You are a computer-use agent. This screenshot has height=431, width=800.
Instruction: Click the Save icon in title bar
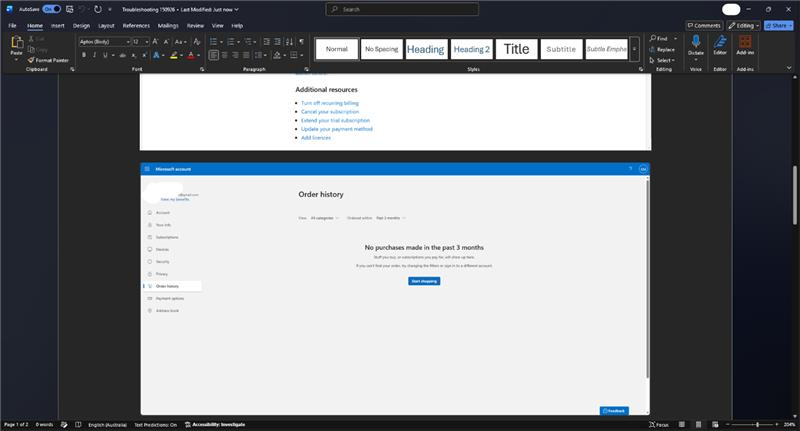coord(69,9)
